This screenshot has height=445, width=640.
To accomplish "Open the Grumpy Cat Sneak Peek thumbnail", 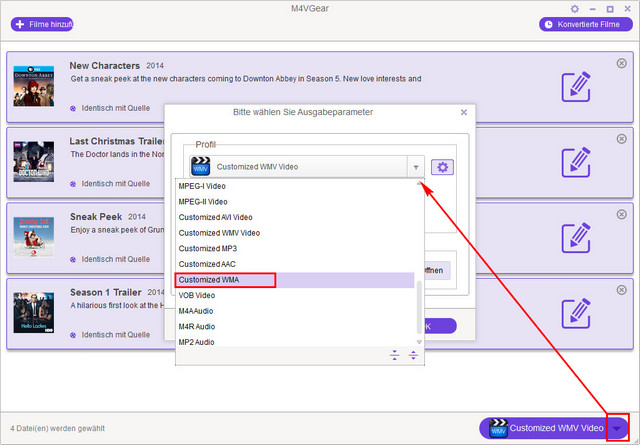I will (33, 237).
